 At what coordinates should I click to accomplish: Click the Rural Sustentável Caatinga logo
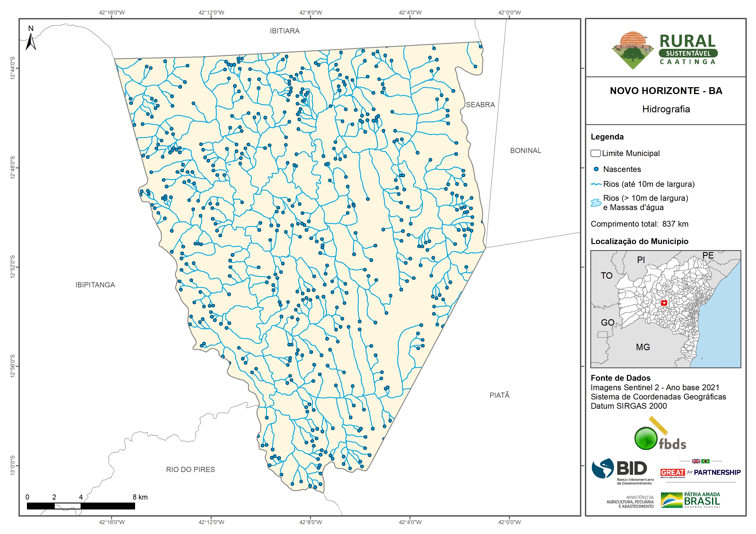[x=665, y=50]
